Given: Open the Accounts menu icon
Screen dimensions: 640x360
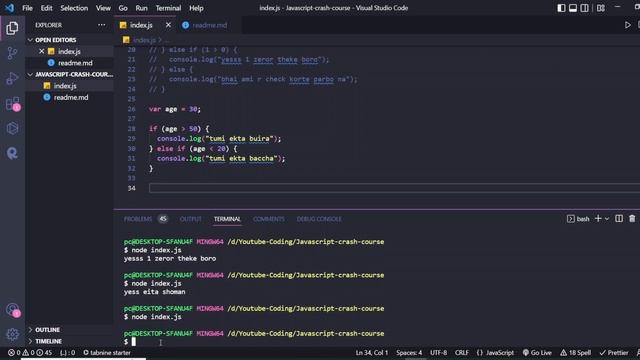Looking at the screenshot, I should (x=13, y=310).
